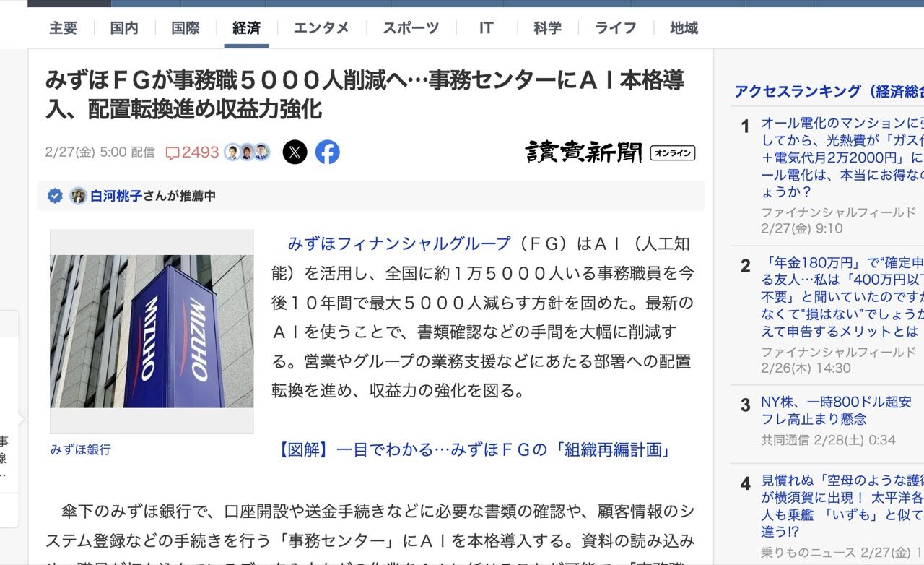Image resolution: width=924 pixels, height=565 pixels.
Task: Open the エンタメ tab
Action: point(321,28)
